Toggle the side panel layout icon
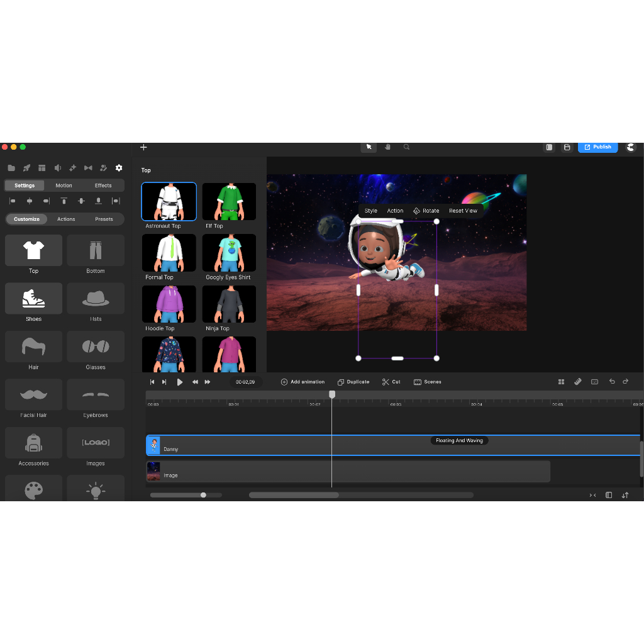 pyautogui.click(x=549, y=147)
